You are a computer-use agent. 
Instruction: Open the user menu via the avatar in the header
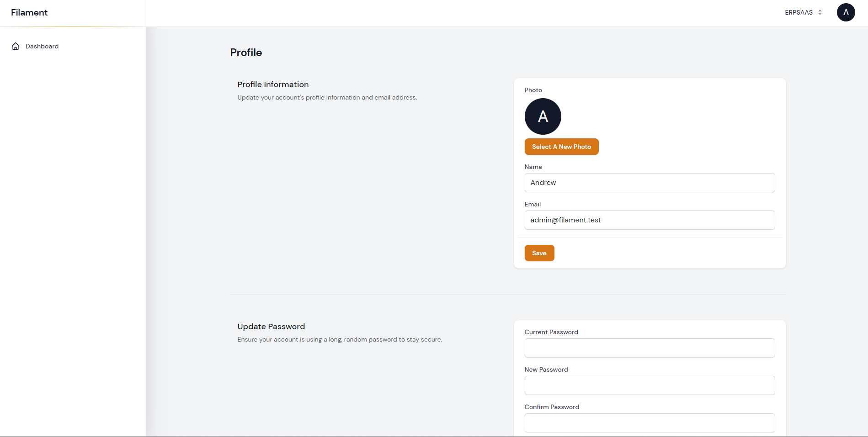[x=846, y=12]
